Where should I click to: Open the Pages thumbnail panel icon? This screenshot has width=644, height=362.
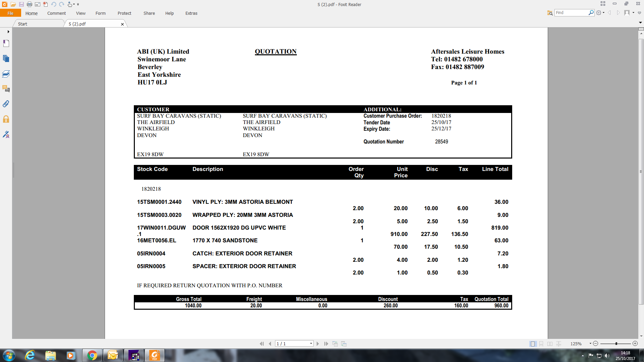point(6,59)
